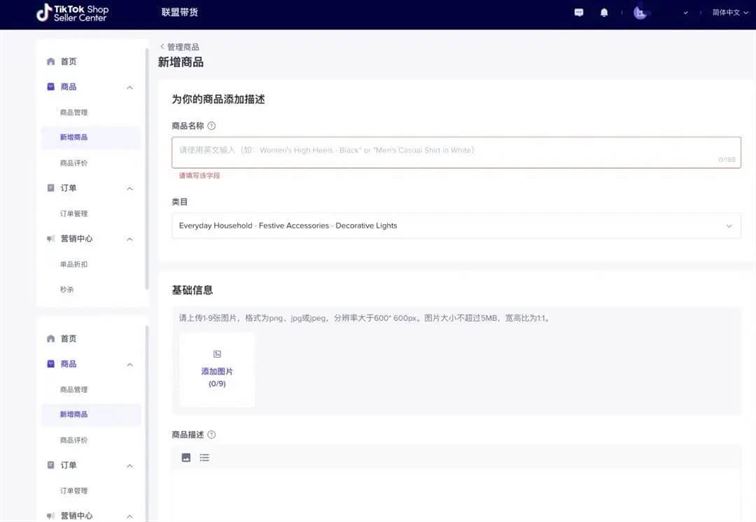The height and width of the screenshot is (522, 756).
Task: Click the 添加图片 (0/9) upload box
Action: 217,369
